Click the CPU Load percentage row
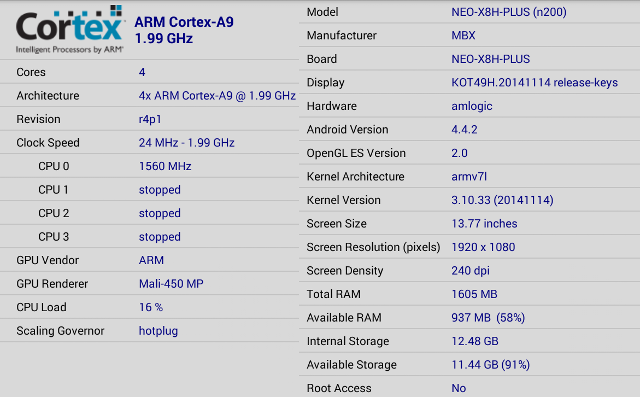The image size is (640, 397). (x=149, y=307)
